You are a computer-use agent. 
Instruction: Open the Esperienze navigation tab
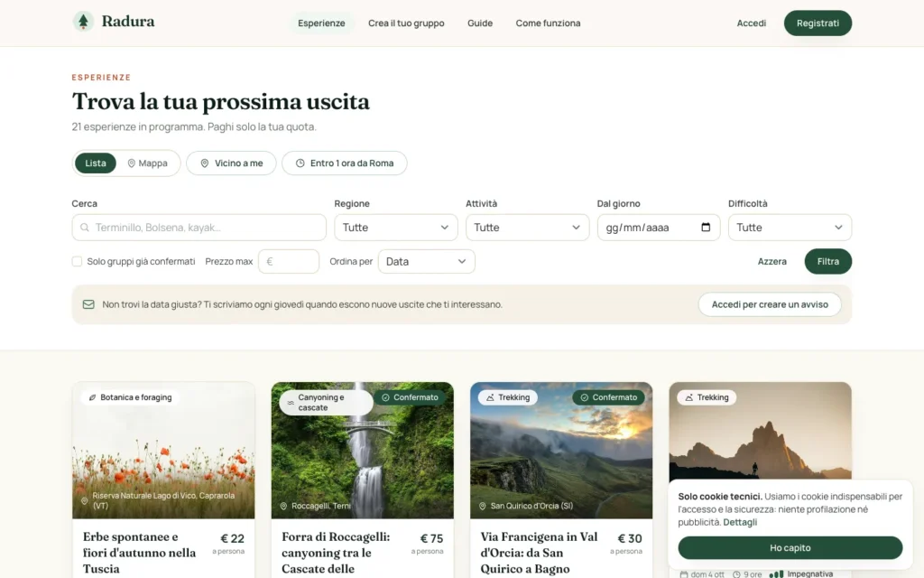(321, 23)
